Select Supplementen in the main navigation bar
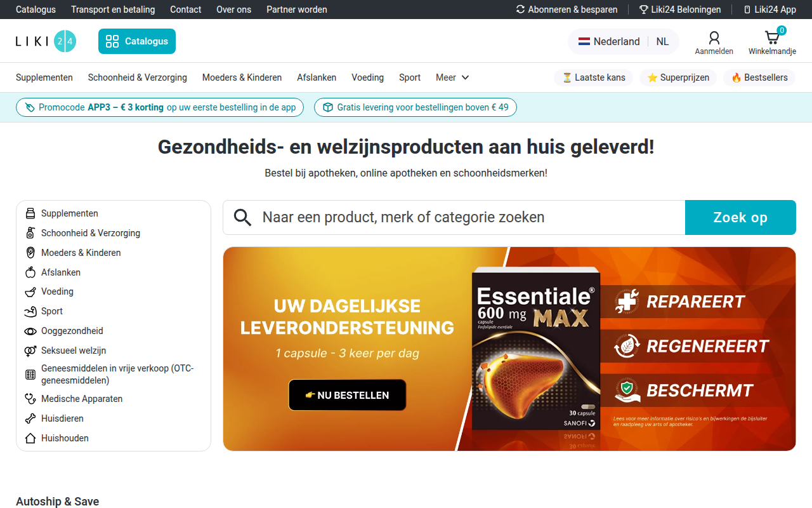Image resolution: width=812 pixels, height=508 pixels. (x=44, y=77)
